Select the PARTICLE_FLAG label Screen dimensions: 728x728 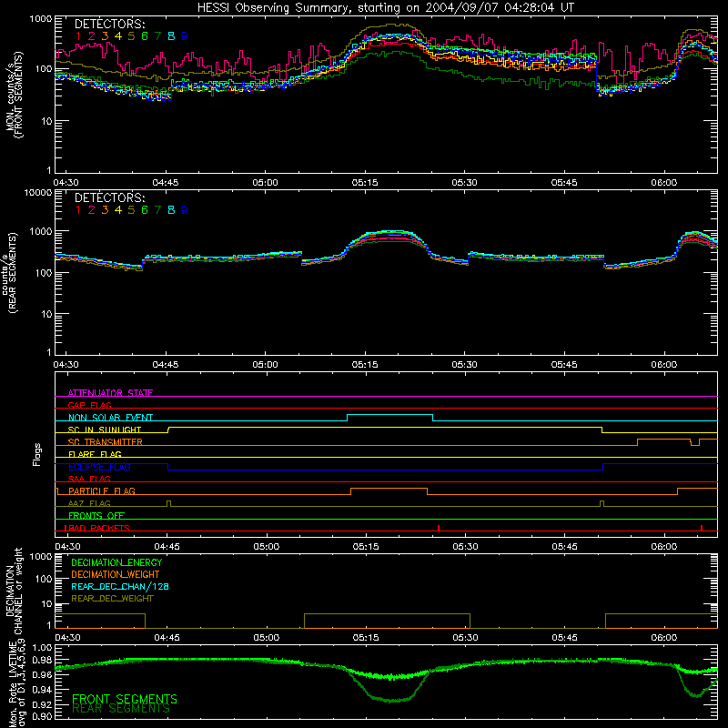[x=102, y=491]
